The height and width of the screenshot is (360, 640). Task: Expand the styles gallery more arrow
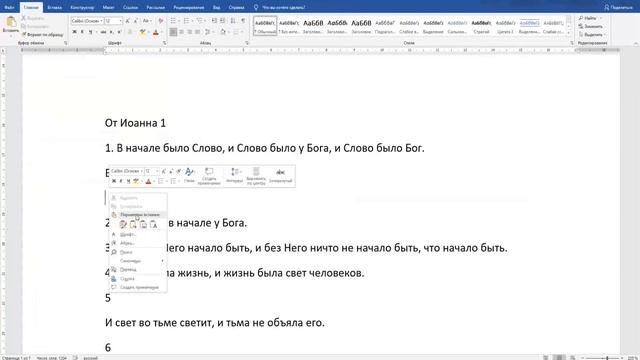pos(569,33)
